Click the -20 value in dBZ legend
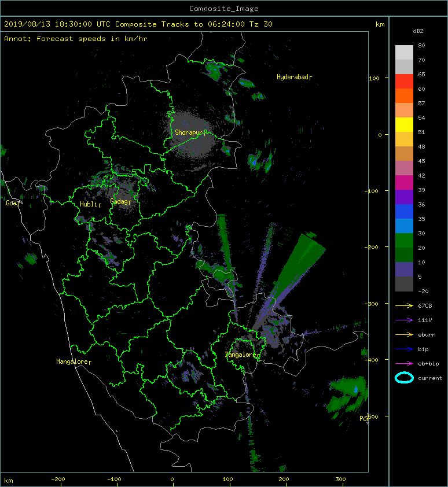This screenshot has width=448, height=487. (x=423, y=292)
